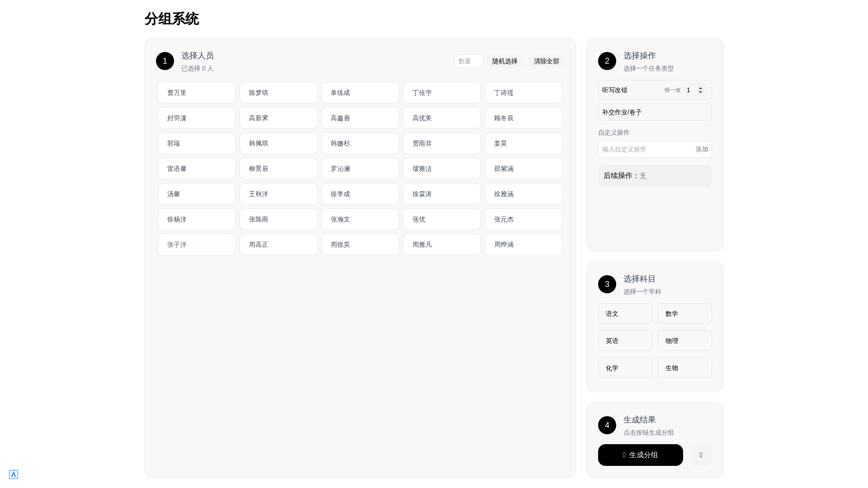Click the 错一改 number field
The image size is (868, 488).
(x=695, y=90)
